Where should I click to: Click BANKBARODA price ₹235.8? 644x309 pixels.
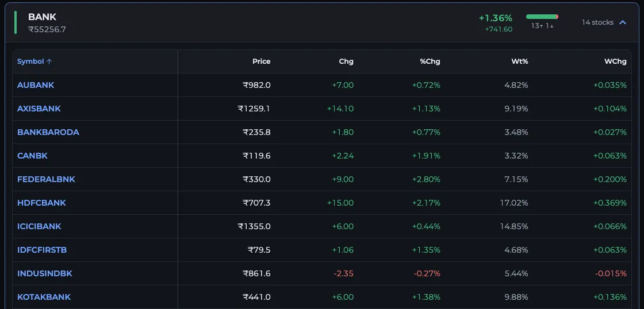(256, 132)
